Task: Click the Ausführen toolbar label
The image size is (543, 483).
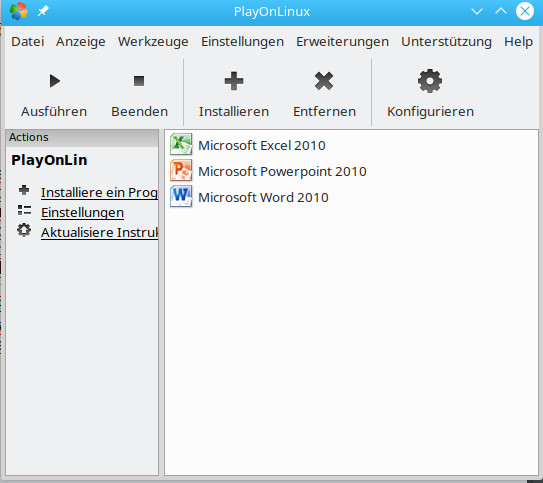Action: point(54,111)
